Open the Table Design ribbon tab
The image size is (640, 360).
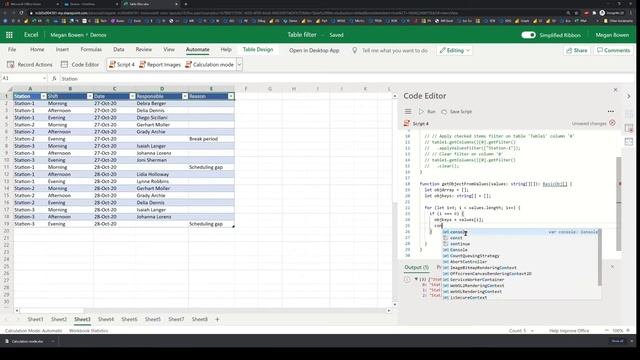[x=258, y=49]
